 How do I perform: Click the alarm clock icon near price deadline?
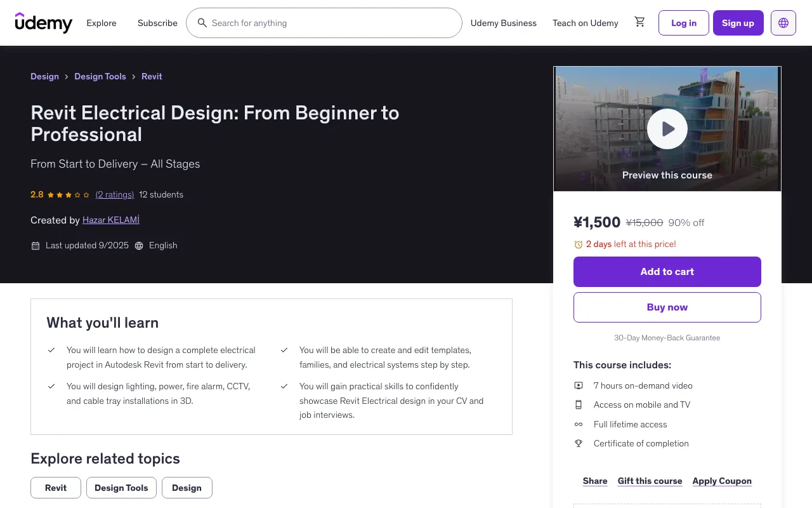pyautogui.click(x=578, y=244)
